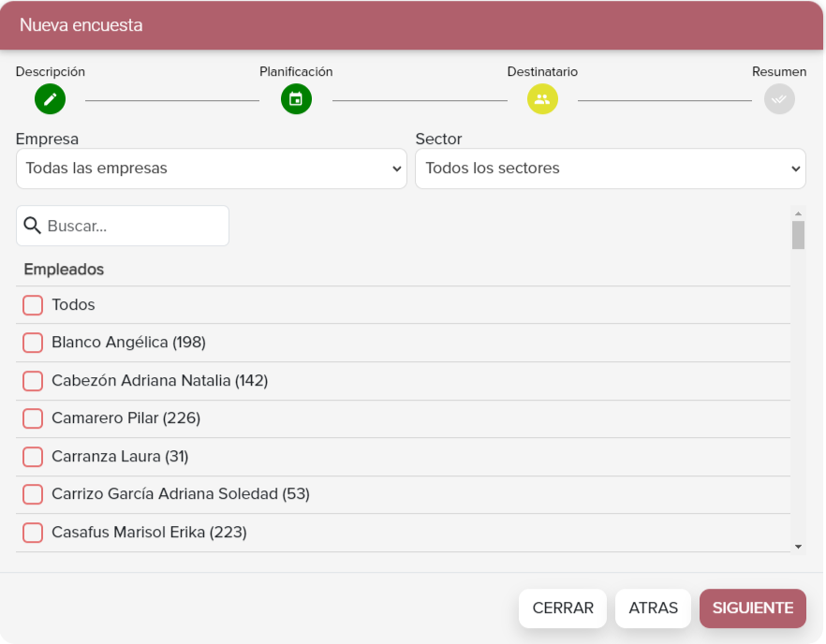Close the dialog with CERRAR
The height and width of the screenshot is (644, 826).
click(563, 608)
